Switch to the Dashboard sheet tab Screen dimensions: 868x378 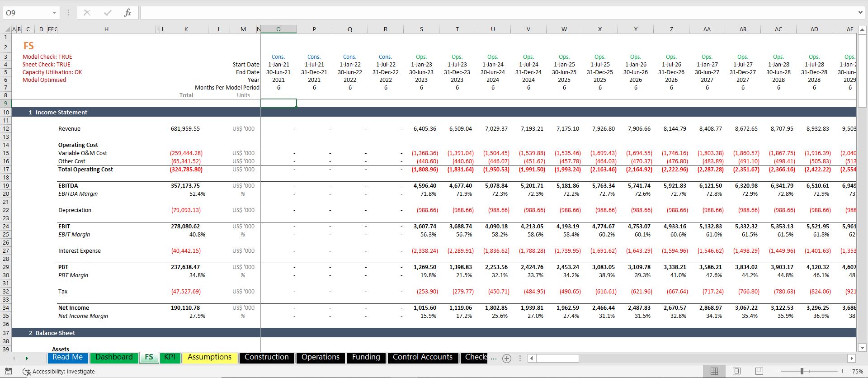pos(114,357)
